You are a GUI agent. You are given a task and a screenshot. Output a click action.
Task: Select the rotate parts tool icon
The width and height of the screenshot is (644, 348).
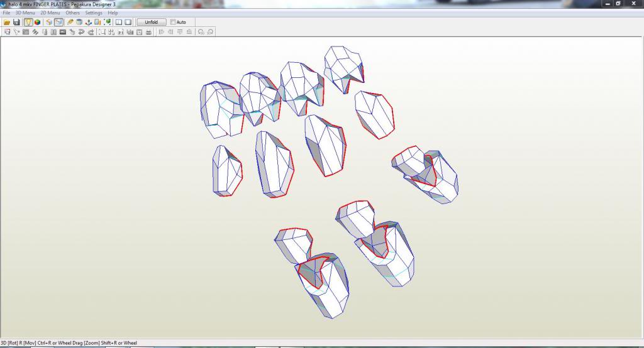(16, 32)
